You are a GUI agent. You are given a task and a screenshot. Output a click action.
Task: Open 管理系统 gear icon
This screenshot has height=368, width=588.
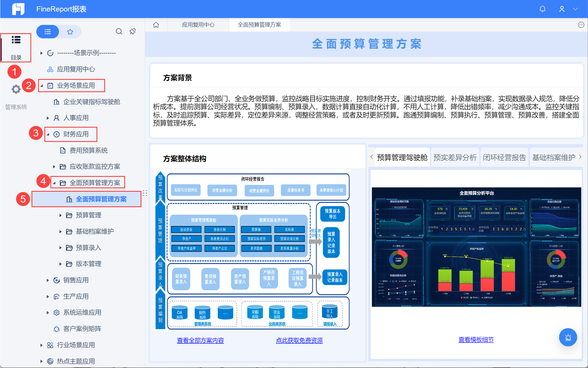pyautogui.click(x=16, y=89)
